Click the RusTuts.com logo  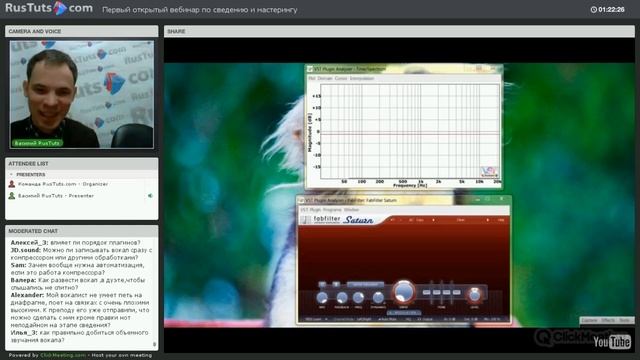(x=49, y=8)
